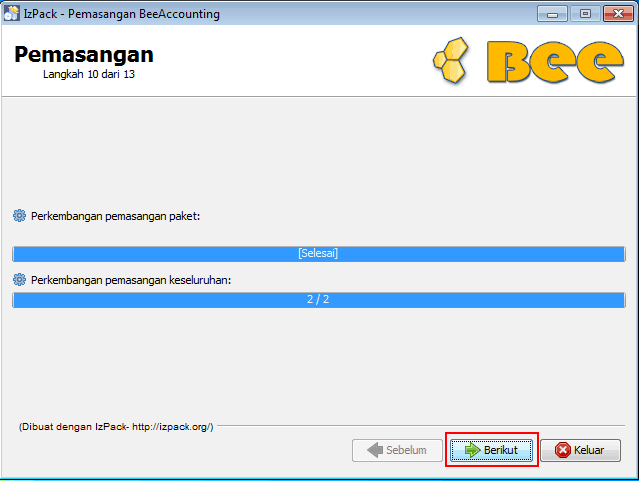This screenshot has height=481, width=639.
Task: Click the yellow Bee wordmark logo
Action: point(555,62)
